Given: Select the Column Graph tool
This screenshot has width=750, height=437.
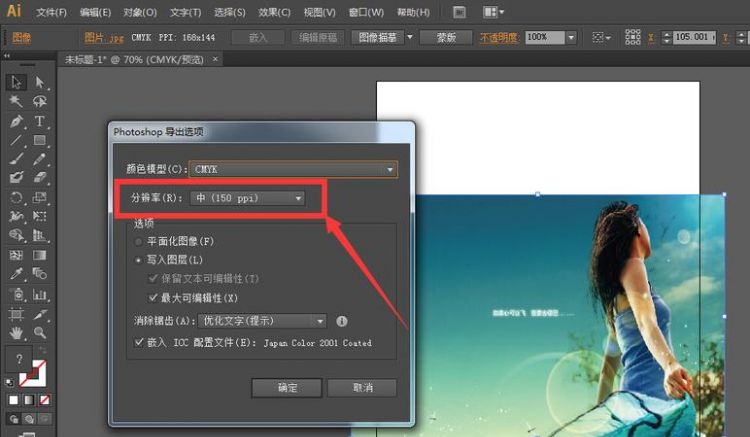Looking at the screenshot, I should [40, 294].
